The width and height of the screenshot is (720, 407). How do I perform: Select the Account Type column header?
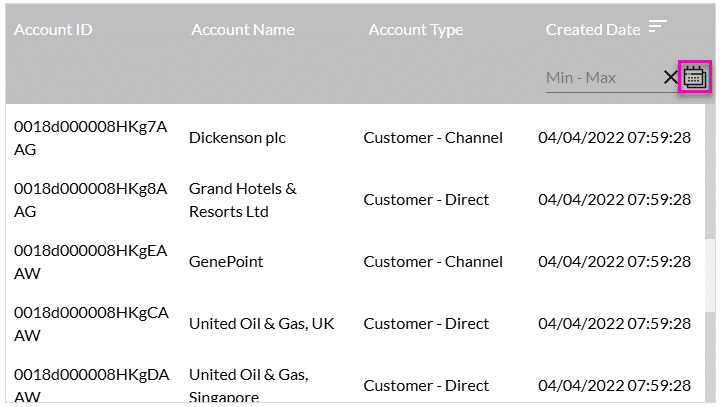pyautogui.click(x=415, y=29)
